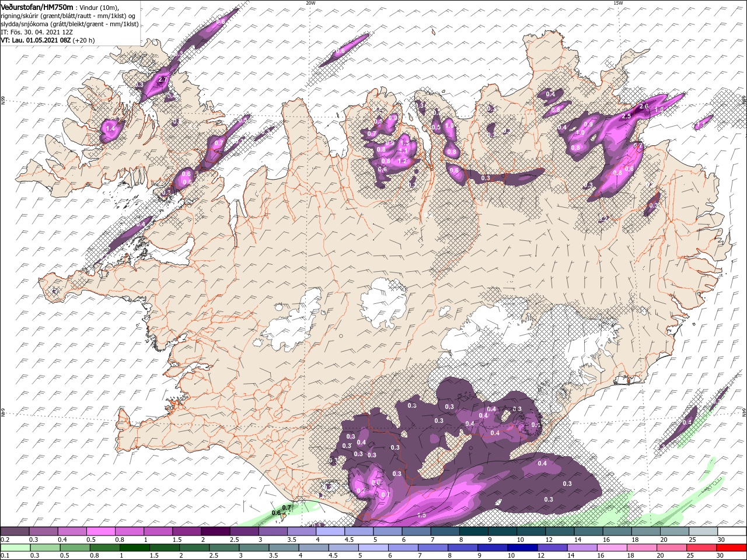Click the 15W longitude label at top
The image size is (747, 560).
tap(618, 3)
